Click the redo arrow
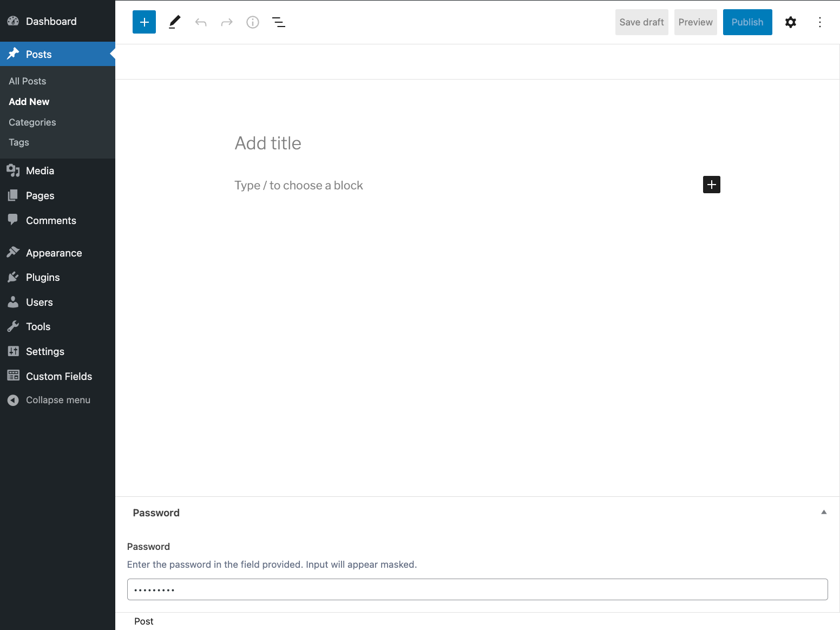 click(x=226, y=22)
